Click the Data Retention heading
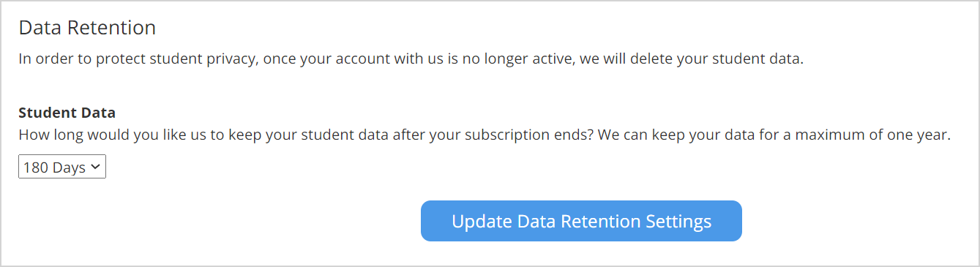The height and width of the screenshot is (267, 980). [x=87, y=28]
